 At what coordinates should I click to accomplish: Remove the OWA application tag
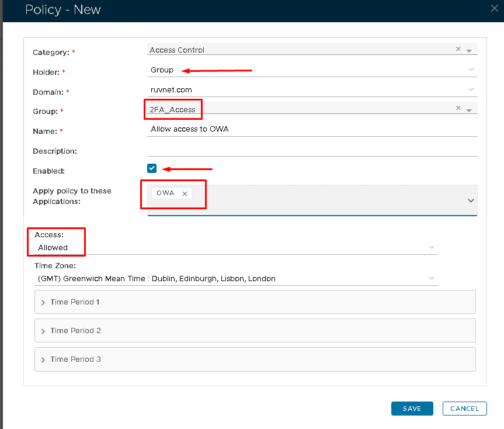click(185, 193)
